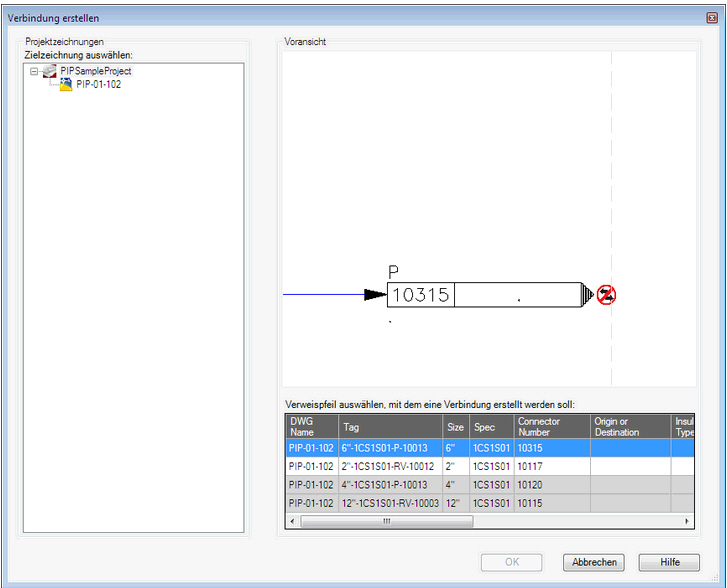Click connector number cell 10315 in table
The width and height of the screenshot is (727, 588).
(552, 448)
